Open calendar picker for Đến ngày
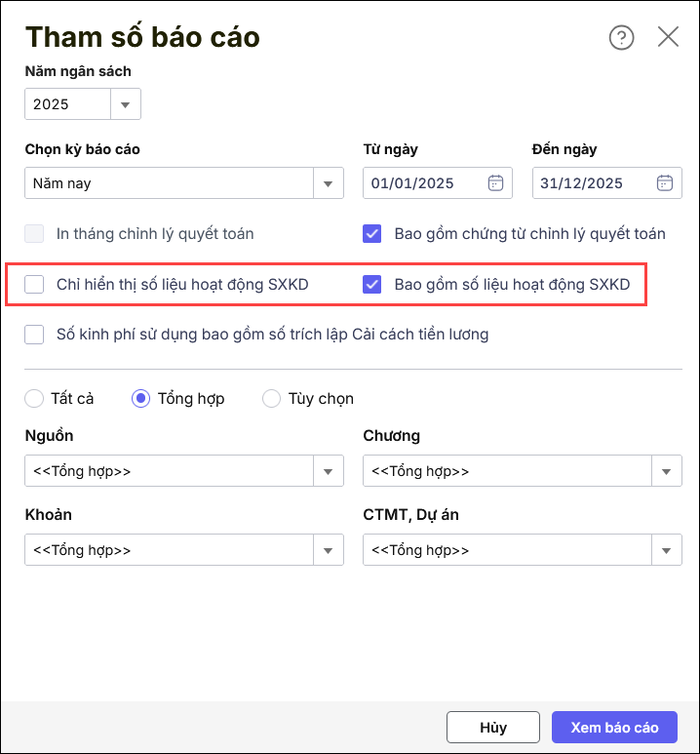 [x=665, y=182]
